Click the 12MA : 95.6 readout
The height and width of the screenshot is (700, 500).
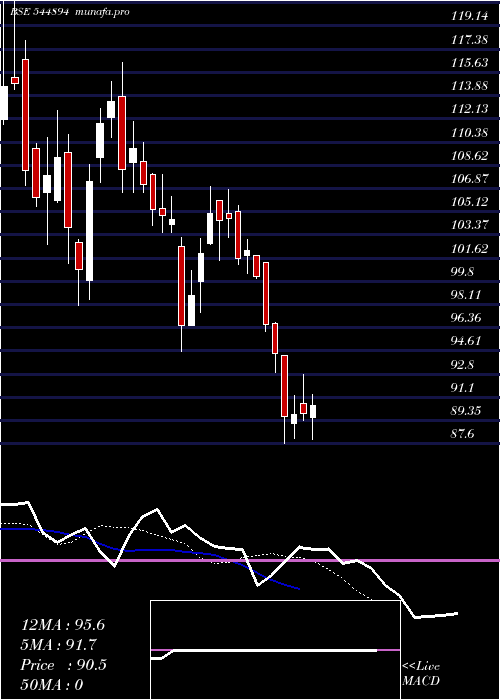click(63, 625)
